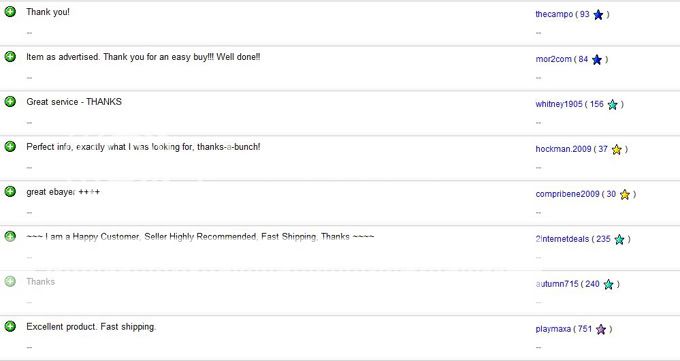Viewport: 680px width, 361px height.
Task: View autumn715's feedback profile
Action: [x=557, y=284]
